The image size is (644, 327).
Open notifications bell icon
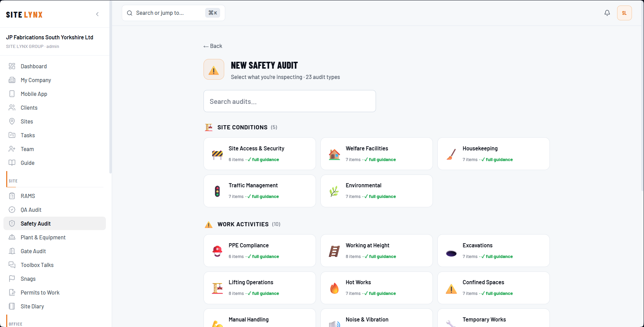pyautogui.click(x=607, y=13)
